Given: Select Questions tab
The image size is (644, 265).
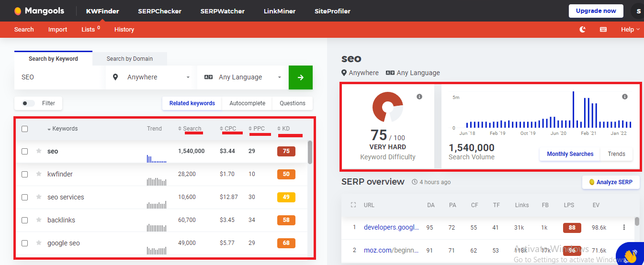Looking at the screenshot, I should point(293,103).
